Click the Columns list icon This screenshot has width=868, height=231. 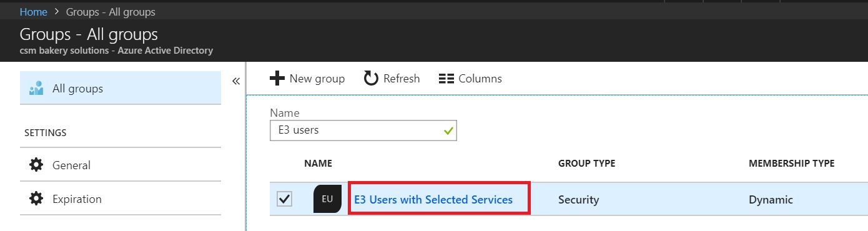click(446, 79)
